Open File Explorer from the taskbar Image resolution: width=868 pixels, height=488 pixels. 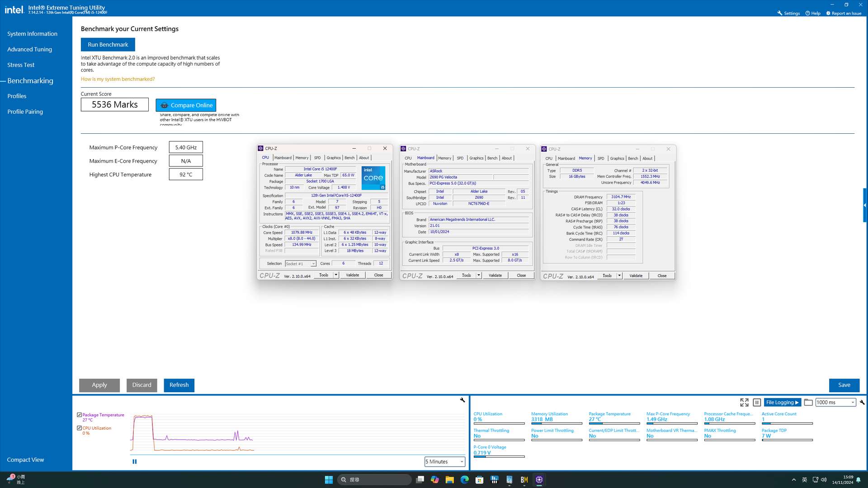(x=450, y=480)
